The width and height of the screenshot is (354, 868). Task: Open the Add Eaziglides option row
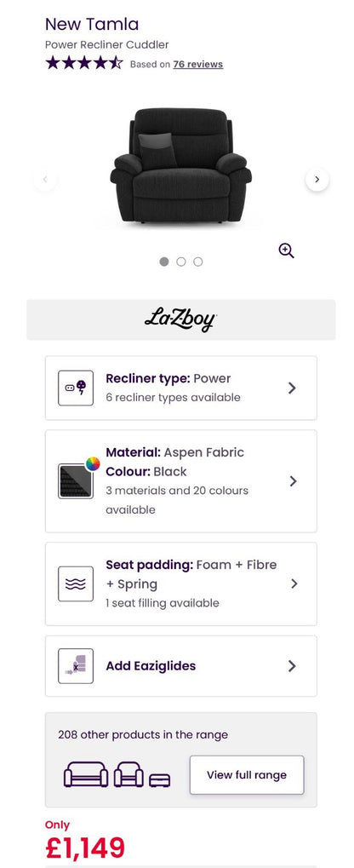point(181,666)
